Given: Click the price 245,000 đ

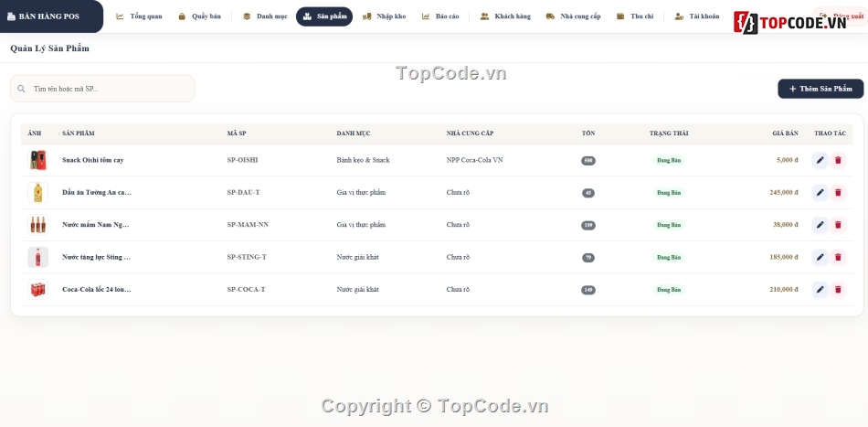Looking at the screenshot, I should [784, 193].
